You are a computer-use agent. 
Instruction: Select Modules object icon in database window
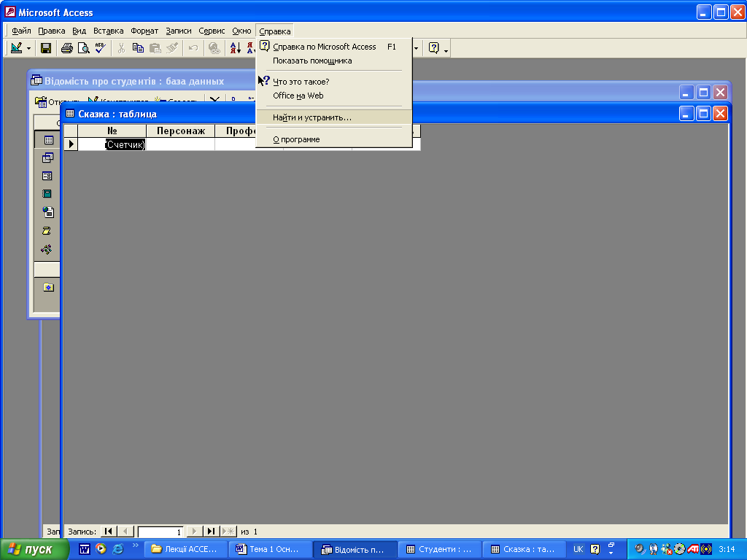47,249
